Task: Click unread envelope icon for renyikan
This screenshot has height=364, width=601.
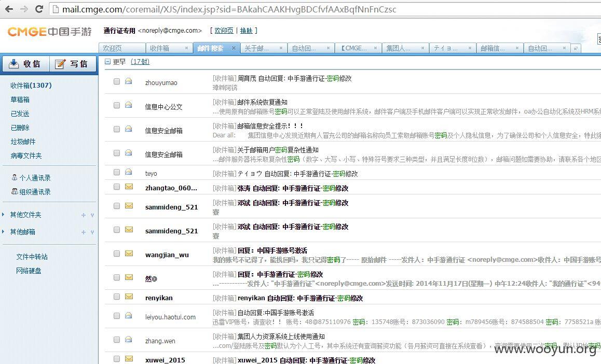Action: (129, 297)
